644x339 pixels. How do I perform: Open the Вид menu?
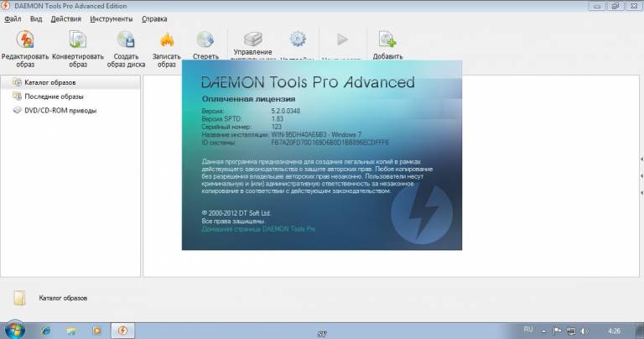[x=36, y=19]
